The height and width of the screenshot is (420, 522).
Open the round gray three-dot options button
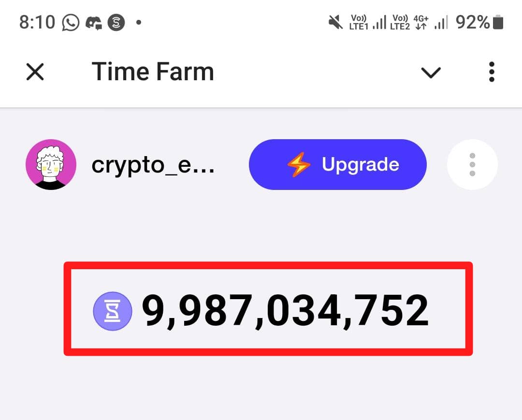click(x=472, y=164)
